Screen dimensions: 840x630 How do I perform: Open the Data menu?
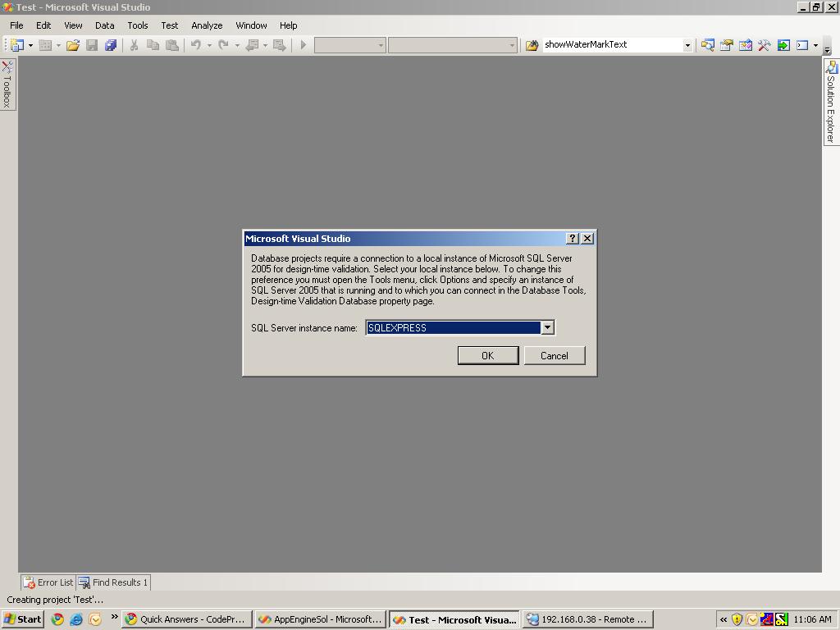click(x=105, y=25)
